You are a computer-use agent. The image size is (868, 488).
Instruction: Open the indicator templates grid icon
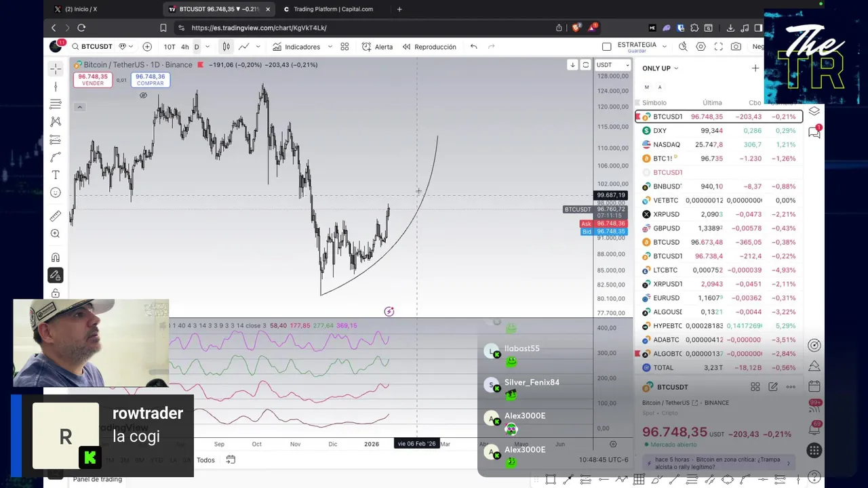pyautogui.click(x=344, y=47)
